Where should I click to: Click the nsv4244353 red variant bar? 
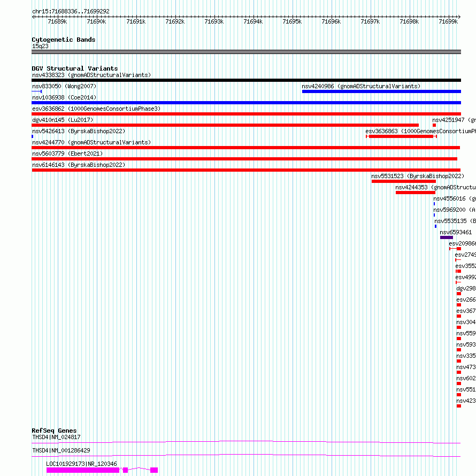pos(416,193)
